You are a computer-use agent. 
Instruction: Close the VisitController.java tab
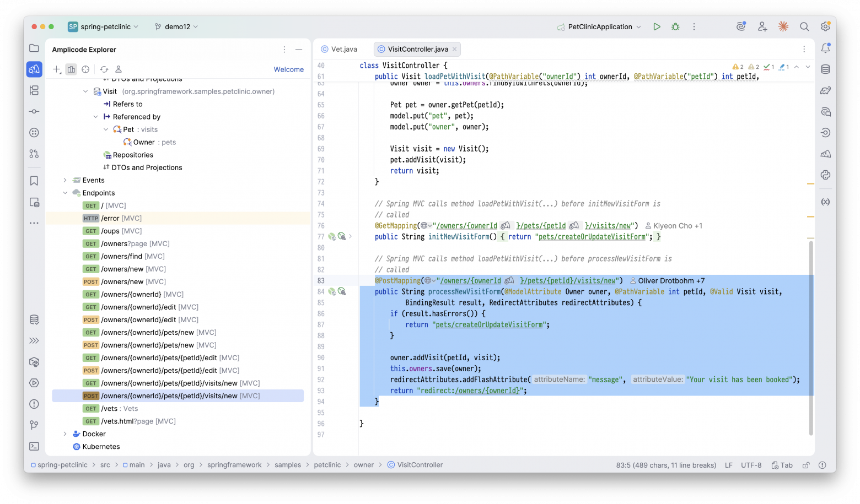click(x=455, y=49)
